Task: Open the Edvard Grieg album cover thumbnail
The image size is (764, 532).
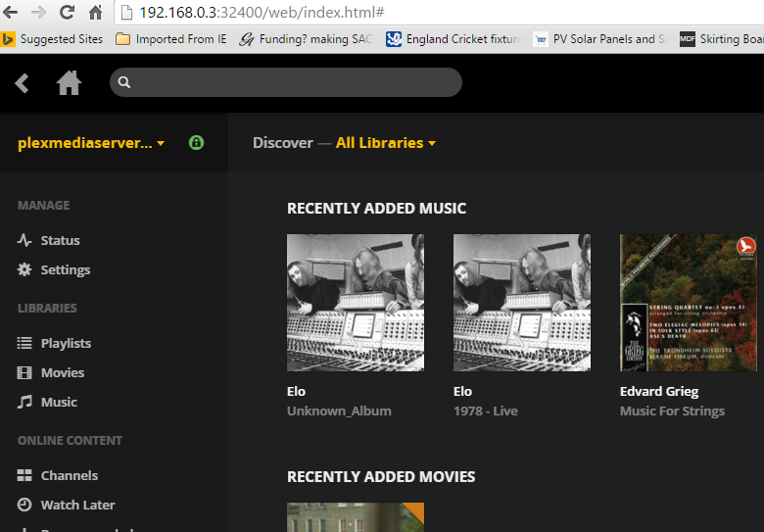Action: (x=689, y=303)
